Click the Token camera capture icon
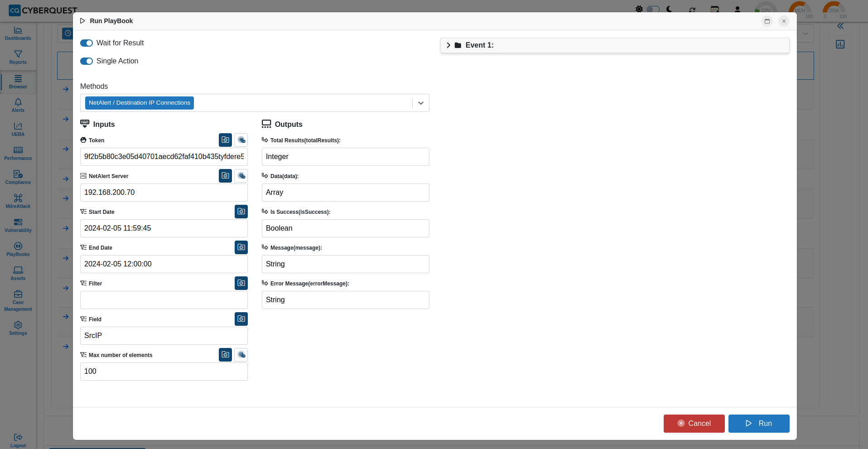The width and height of the screenshot is (868, 449). click(x=225, y=140)
